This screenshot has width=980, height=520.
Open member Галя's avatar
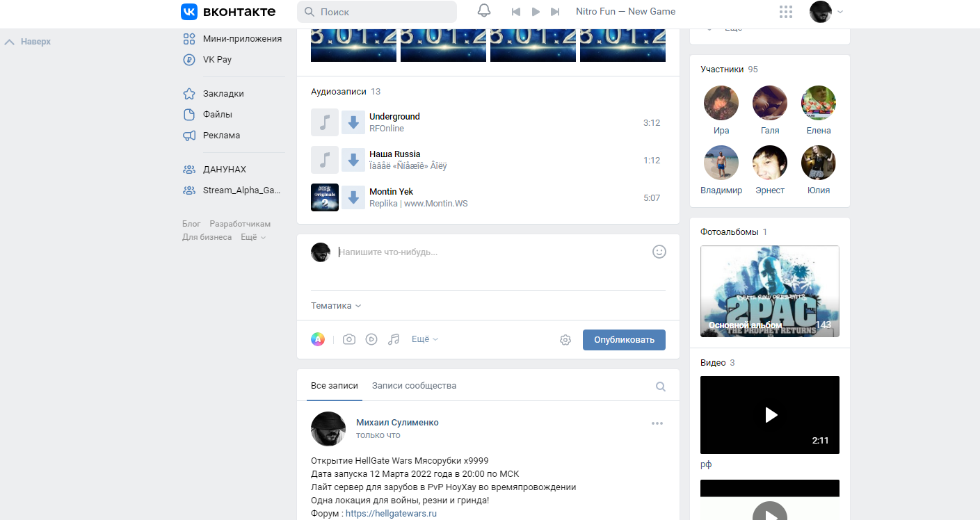[770, 104]
